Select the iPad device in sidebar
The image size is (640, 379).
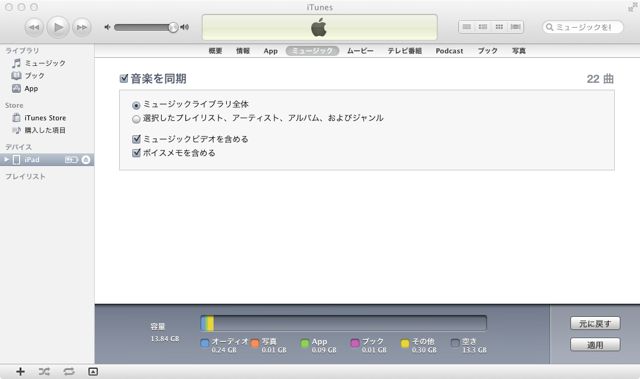[x=47, y=160]
